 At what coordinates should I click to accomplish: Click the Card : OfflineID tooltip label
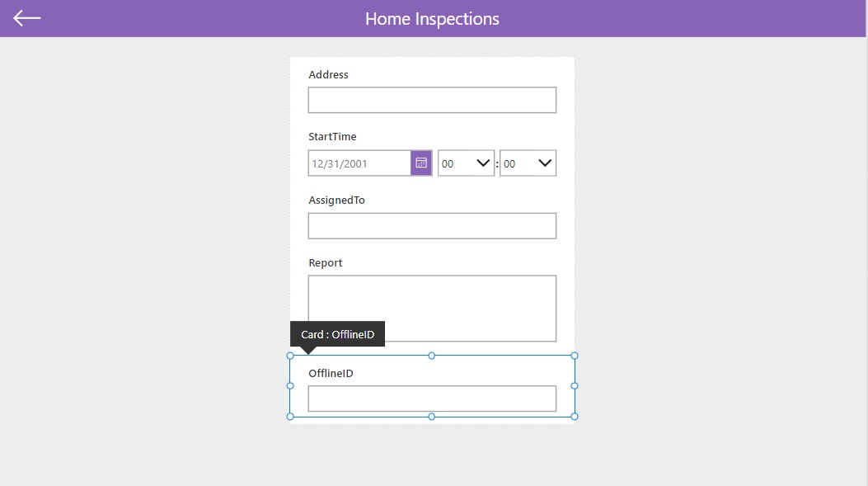[338, 334]
